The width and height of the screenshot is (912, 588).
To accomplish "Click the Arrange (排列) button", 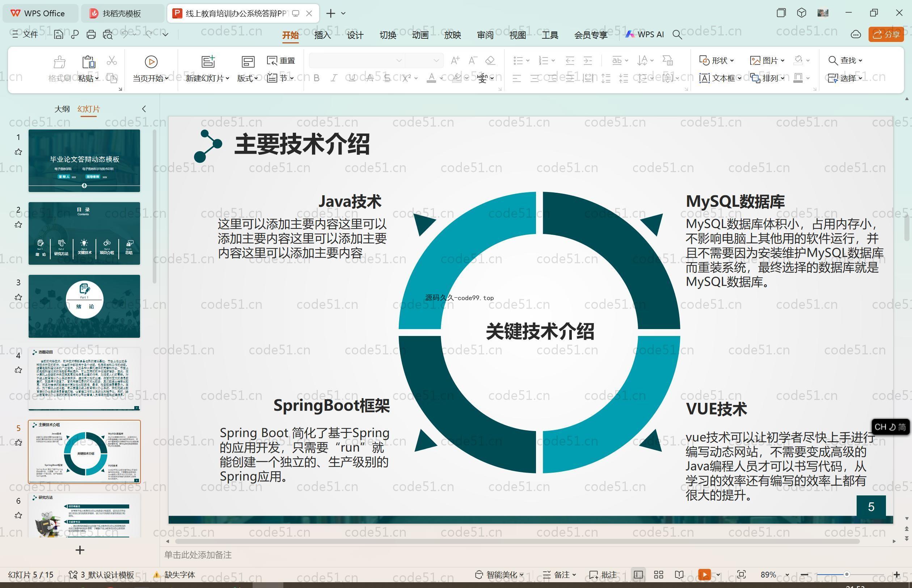I will point(767,78).
